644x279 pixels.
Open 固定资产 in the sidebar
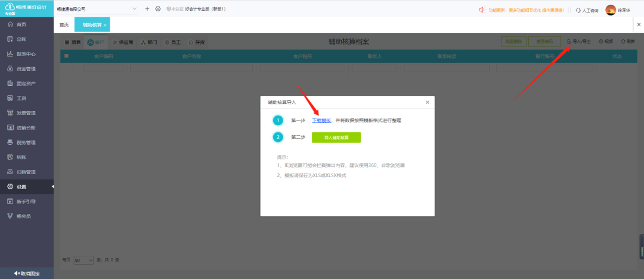(x=27, y=84)
